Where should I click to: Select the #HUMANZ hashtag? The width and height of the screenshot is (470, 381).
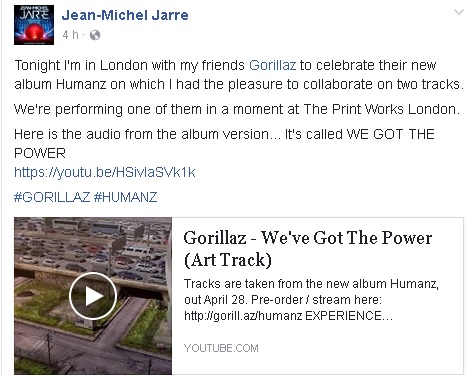(125, 197)
